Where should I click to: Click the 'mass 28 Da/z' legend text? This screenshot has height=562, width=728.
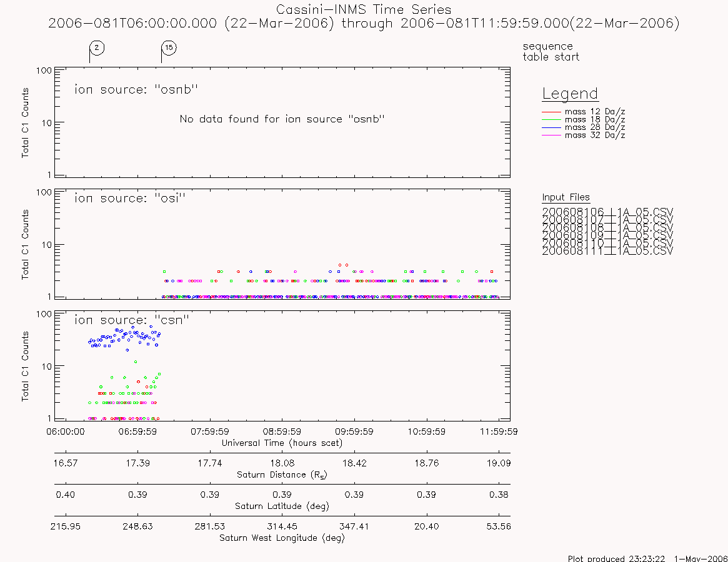595,127
